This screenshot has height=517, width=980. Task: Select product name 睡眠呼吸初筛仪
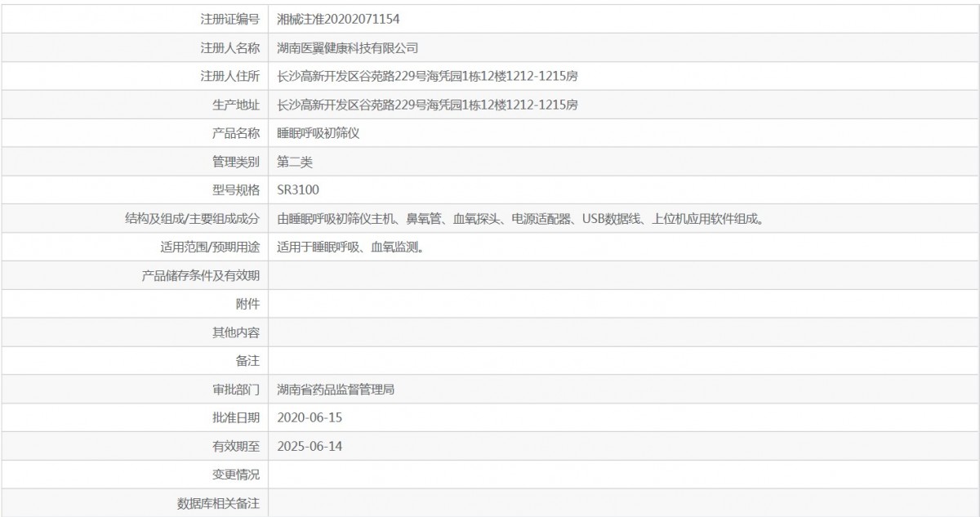pyautogui.click(x=318, y=132)
